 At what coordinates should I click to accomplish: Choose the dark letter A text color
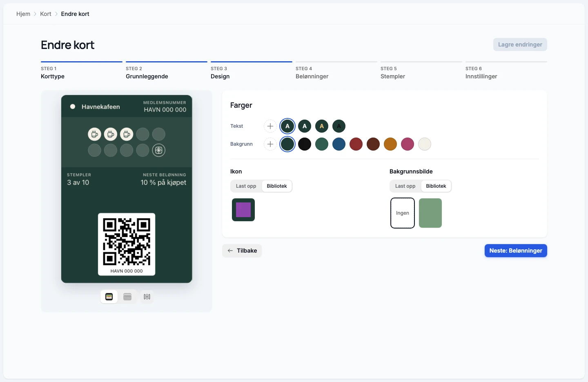click(339, 126)
